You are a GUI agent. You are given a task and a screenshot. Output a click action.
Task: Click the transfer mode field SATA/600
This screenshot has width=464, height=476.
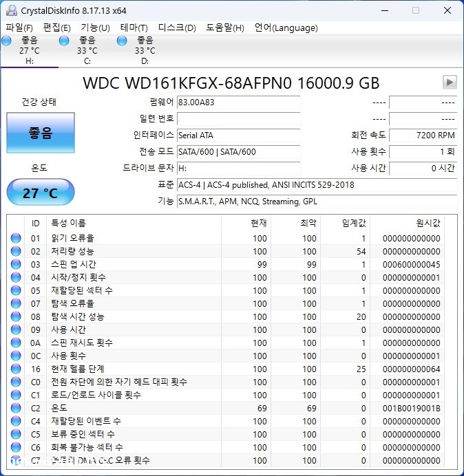coord(238,151)
